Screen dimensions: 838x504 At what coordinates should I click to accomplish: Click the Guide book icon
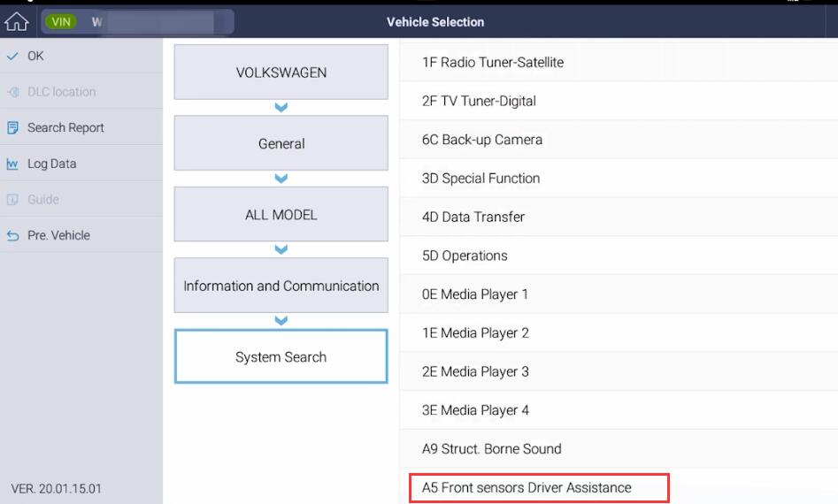pos(12,200)
